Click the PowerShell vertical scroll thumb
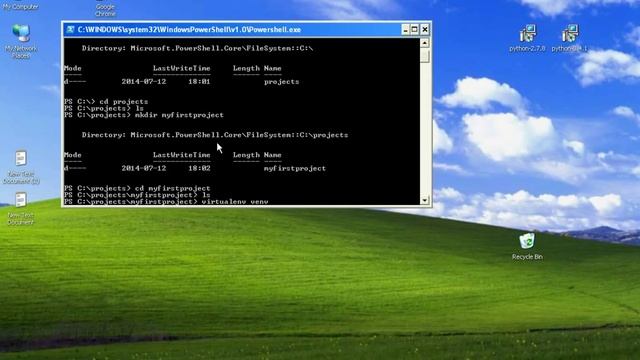Screen dimensions: 640x360 424,55
